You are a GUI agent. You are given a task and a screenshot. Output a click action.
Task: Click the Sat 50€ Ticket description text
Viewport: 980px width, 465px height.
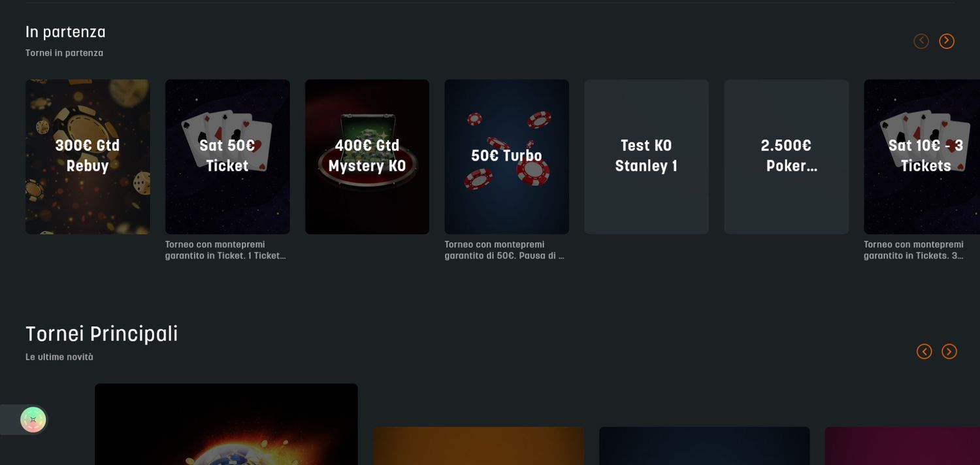pos(225,250)
